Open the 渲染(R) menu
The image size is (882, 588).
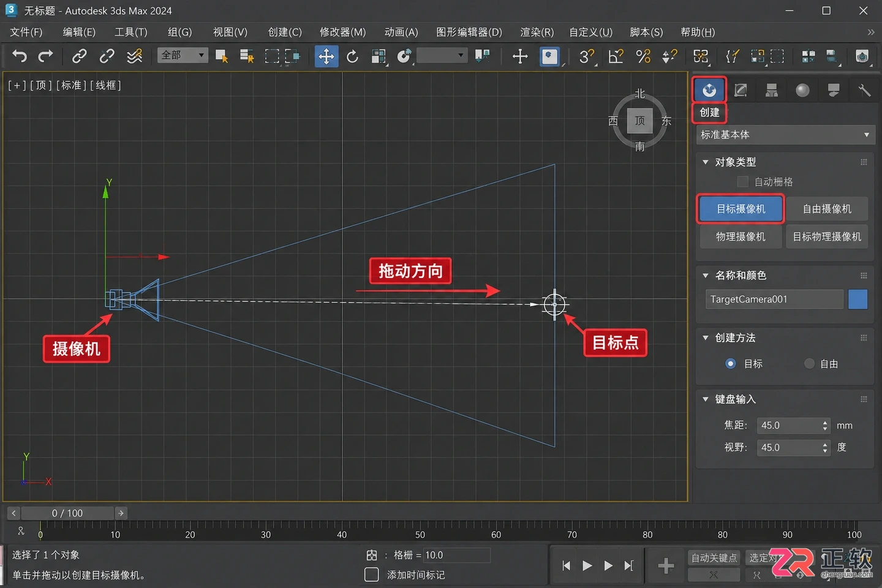(x=537, y=32)
